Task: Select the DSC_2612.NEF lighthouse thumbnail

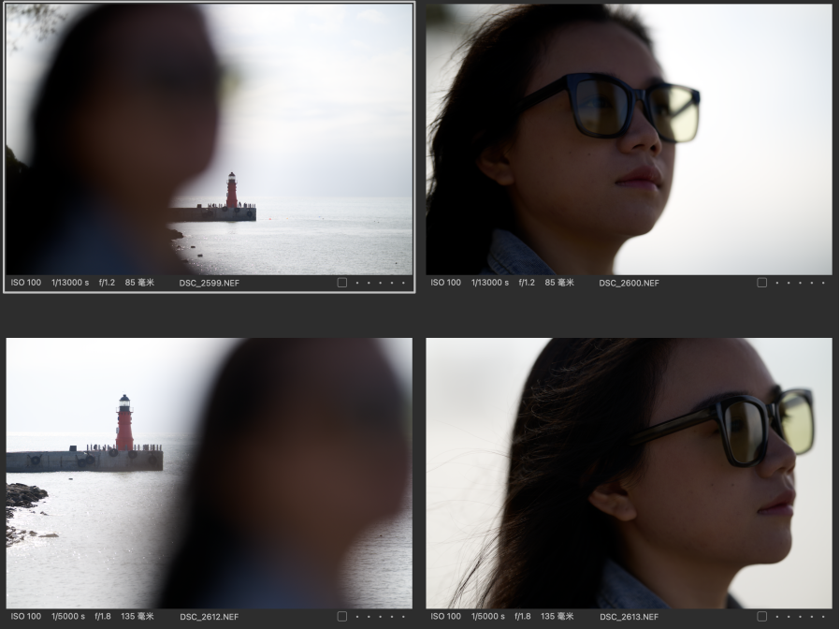Action: 209,473
